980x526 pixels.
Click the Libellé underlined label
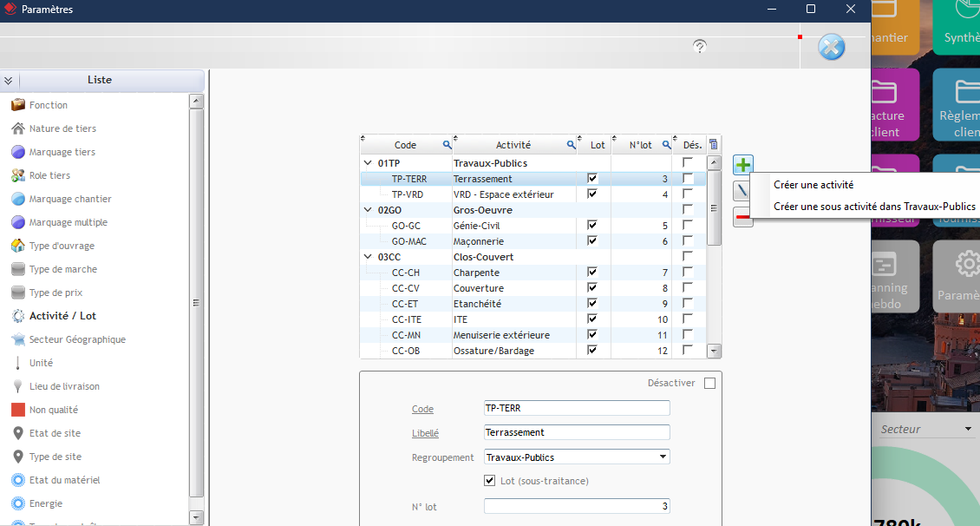coord(425,433)
